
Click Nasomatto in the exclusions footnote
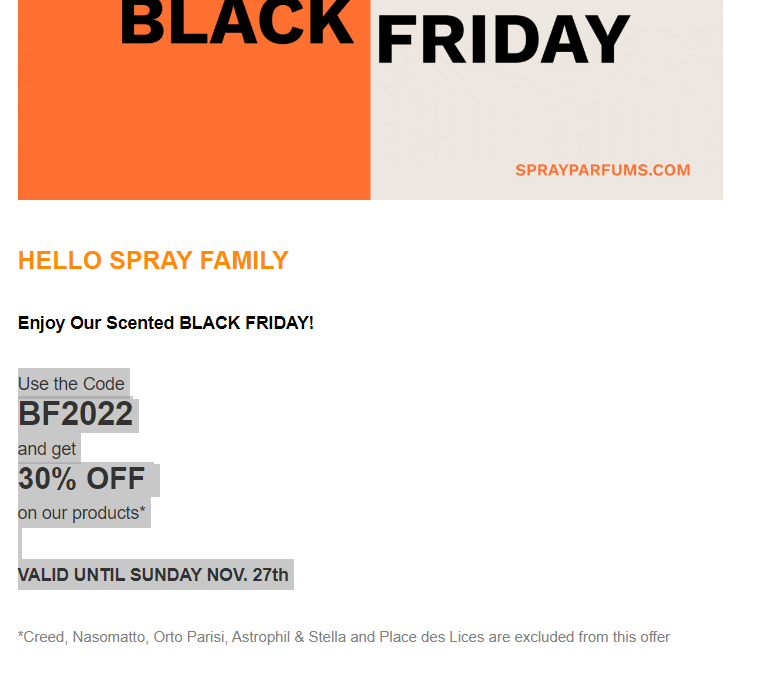pos(108,637)
